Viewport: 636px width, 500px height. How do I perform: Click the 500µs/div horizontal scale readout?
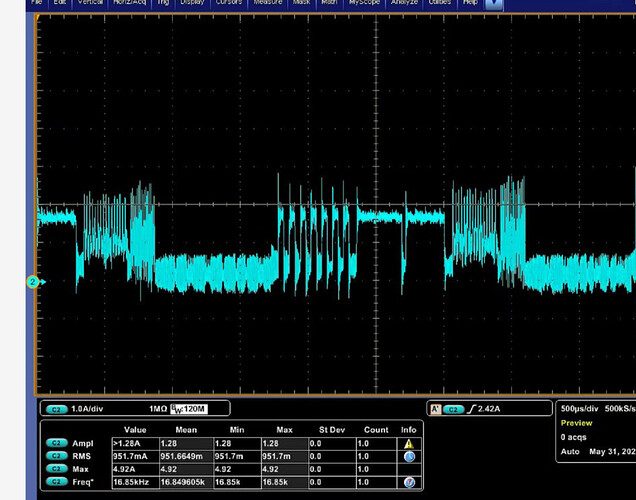pos(579,408)
